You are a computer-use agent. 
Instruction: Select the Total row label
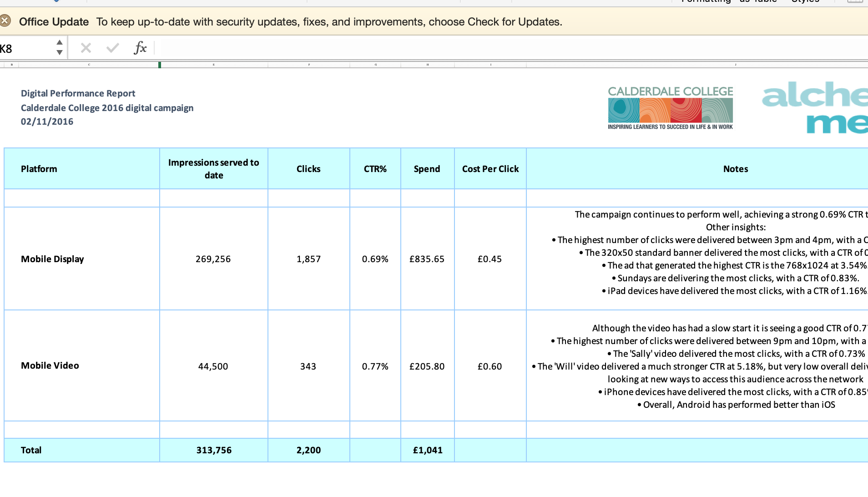coord(82,450)
